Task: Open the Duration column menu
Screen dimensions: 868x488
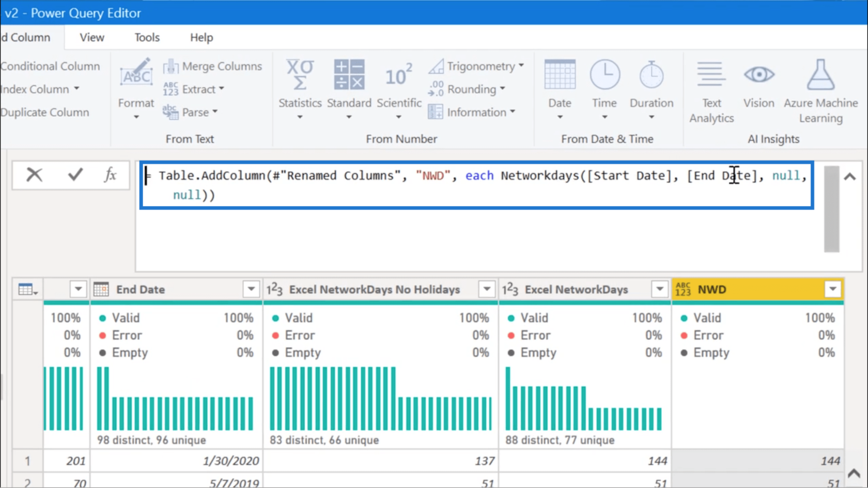Action: click(x=652, y=89)
